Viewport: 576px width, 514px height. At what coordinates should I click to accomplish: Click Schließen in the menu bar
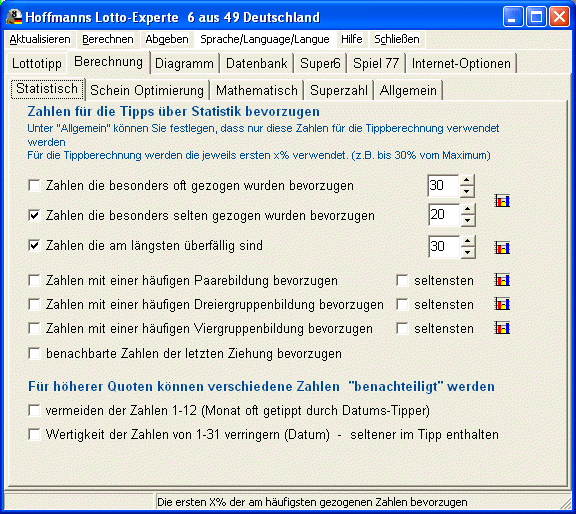(397, 39)
